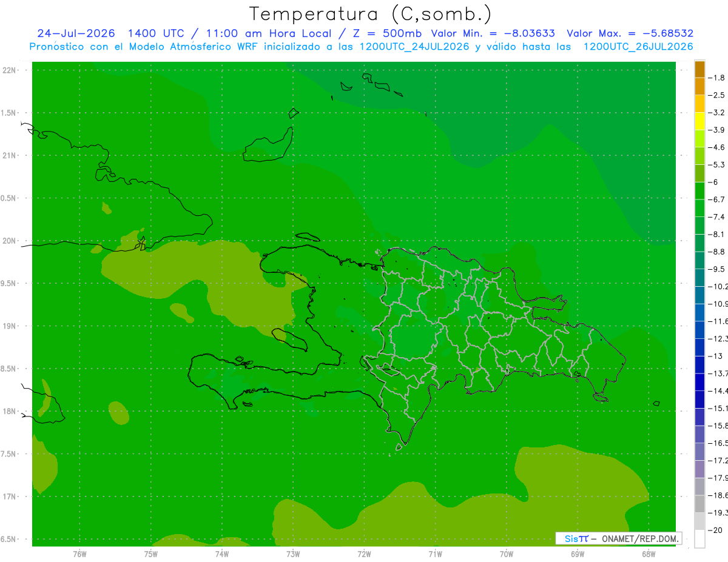Click the "20N" latitude label
The image size is (728, 562).
[x=9, y=241]
